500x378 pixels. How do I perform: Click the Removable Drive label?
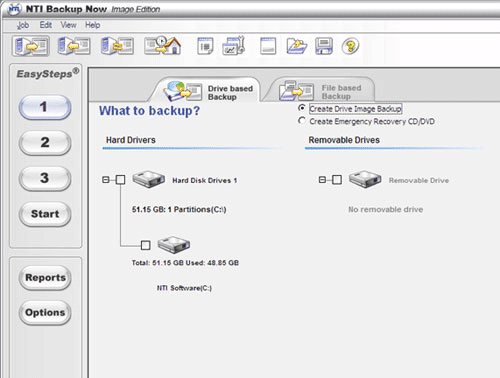(x=419, y=180)
